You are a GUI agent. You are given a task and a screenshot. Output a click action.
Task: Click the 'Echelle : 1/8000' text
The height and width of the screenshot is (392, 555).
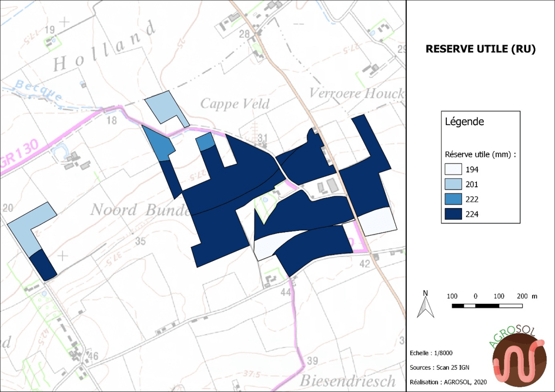[x=433, y=353]
